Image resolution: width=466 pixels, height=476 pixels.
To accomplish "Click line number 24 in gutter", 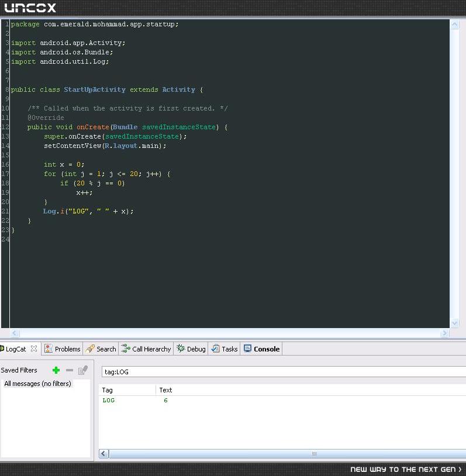I will point(5,239).
